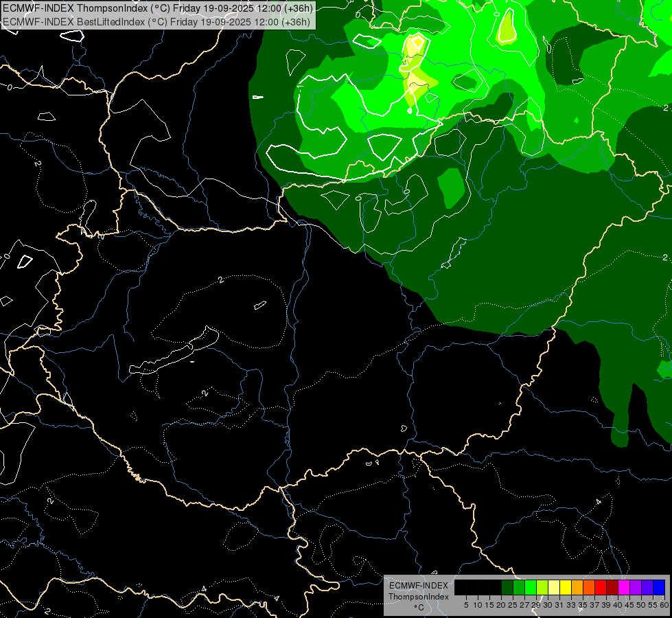Click legend scale value 15
The width and height of the screenshot is (672, 618).
[x=489, y=605]
